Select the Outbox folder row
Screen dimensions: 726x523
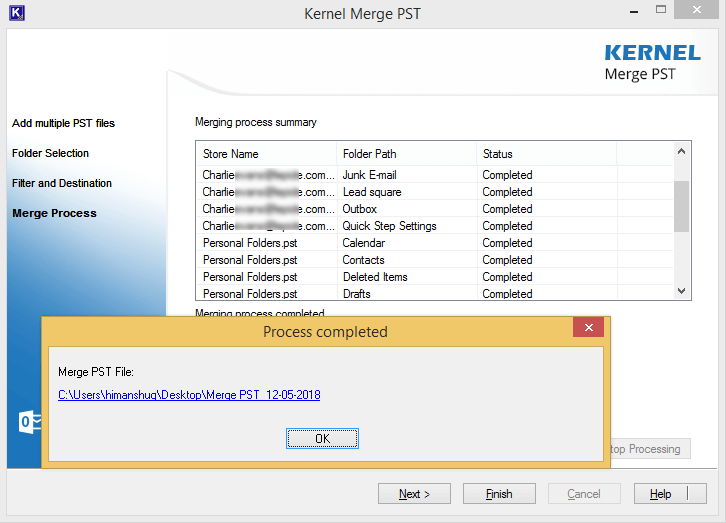pos(435,209)
